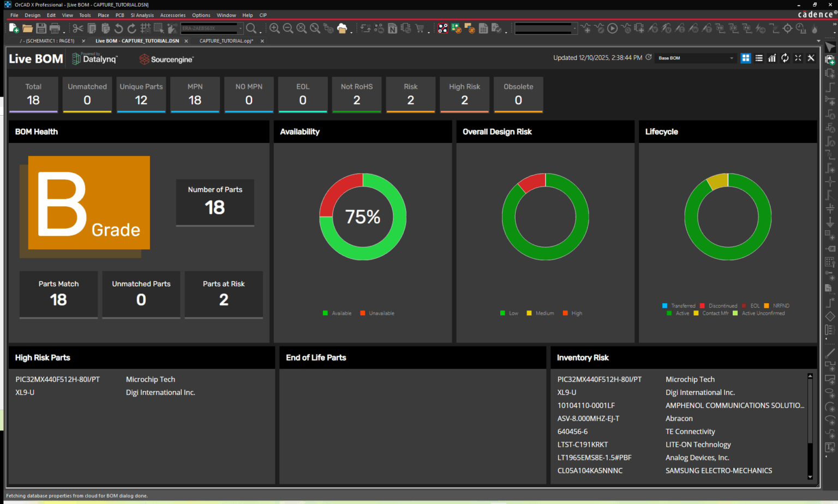
Task: Select PIC32MX440F512H-80I/PT in High Risk Parts
Action: [57, 379]
